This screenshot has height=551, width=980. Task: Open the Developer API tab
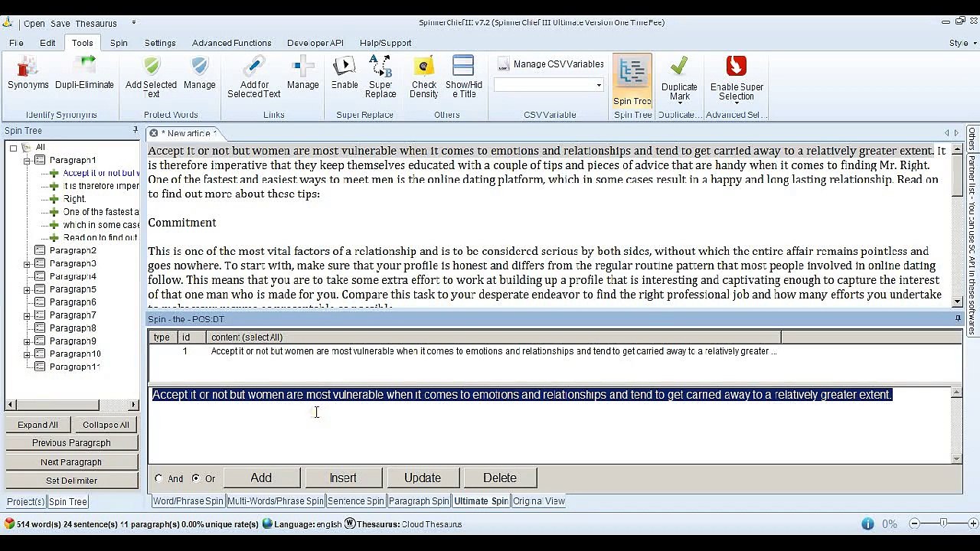point(315,43)
